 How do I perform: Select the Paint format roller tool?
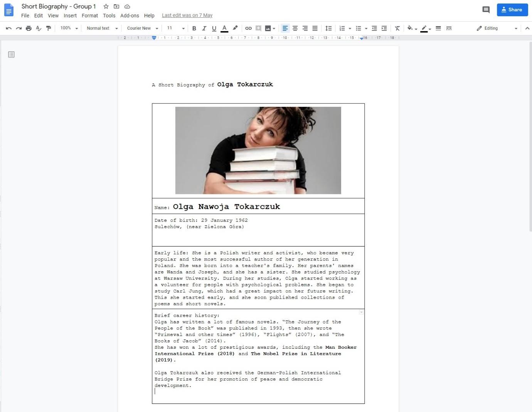click(49, 28)
